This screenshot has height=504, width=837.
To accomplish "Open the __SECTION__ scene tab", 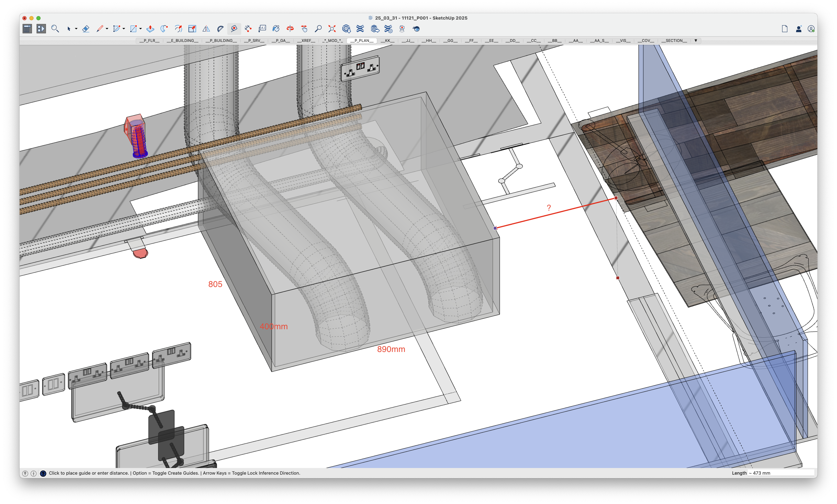I will [x=674, y=41].
